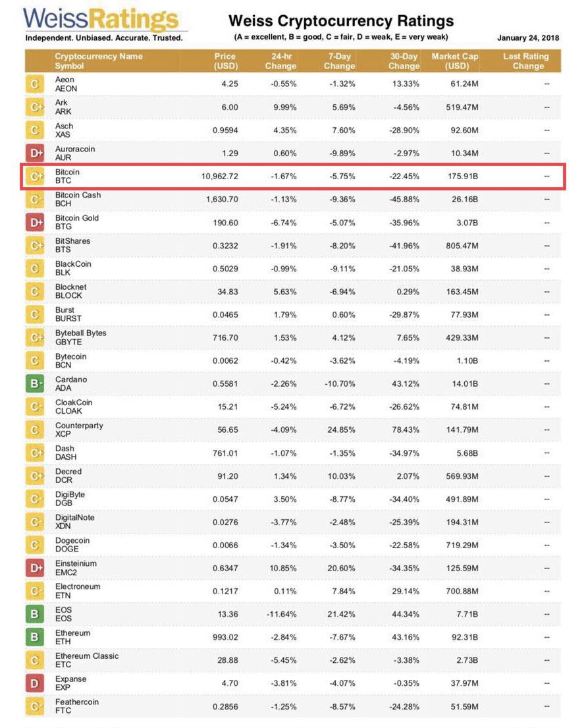
Task: Click the Cryptocurrency Name Symbol header
Action: click(x=99, y=61)
